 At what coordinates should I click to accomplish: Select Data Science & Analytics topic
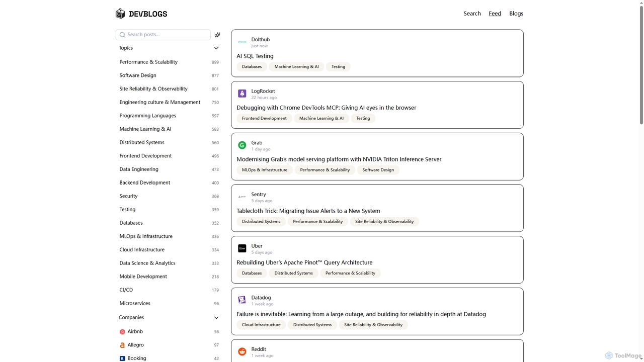pos(169,263)
